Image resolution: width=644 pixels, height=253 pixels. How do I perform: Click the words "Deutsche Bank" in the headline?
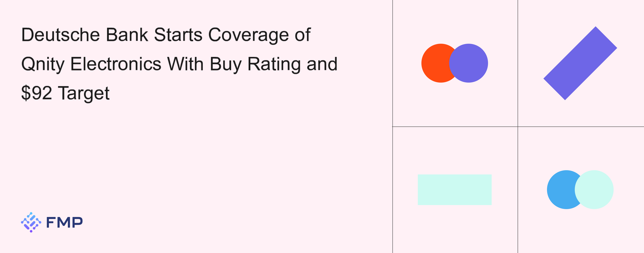point(85,35)
